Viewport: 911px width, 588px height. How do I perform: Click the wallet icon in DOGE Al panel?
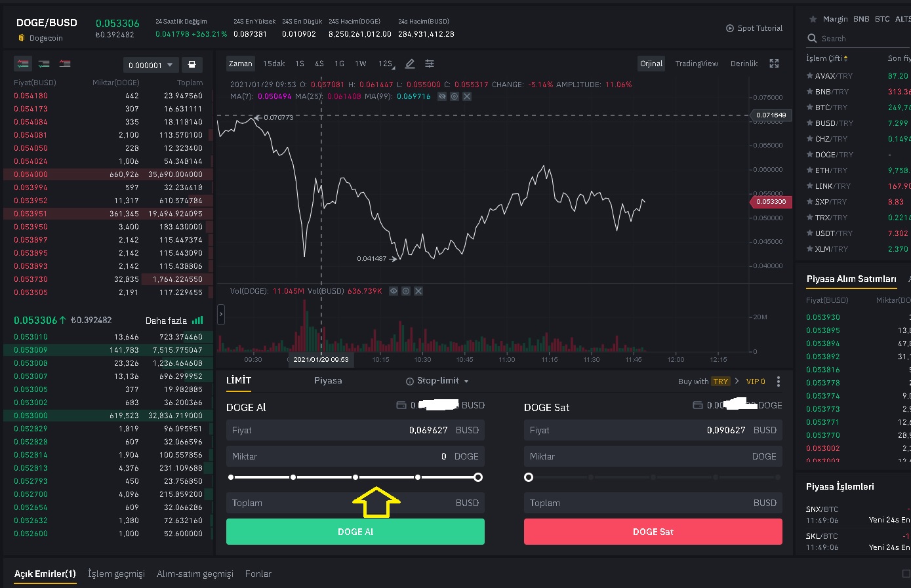(401, 405)
